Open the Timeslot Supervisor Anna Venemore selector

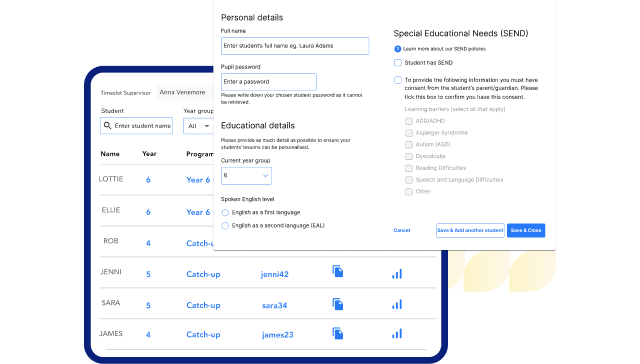[x=184, y=92]
